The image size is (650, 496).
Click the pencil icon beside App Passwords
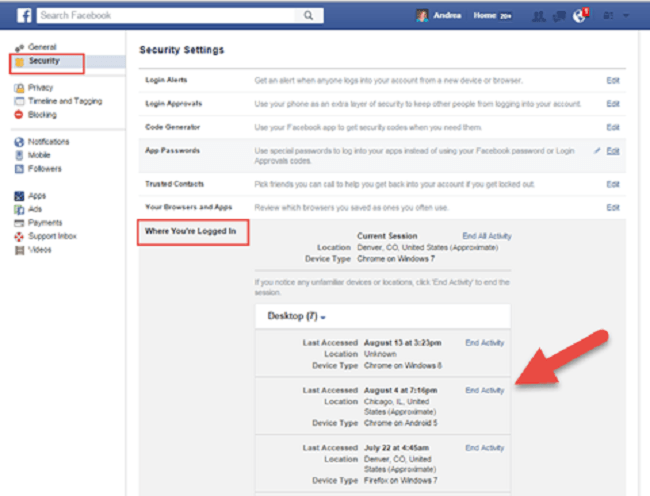click(597, 150)
